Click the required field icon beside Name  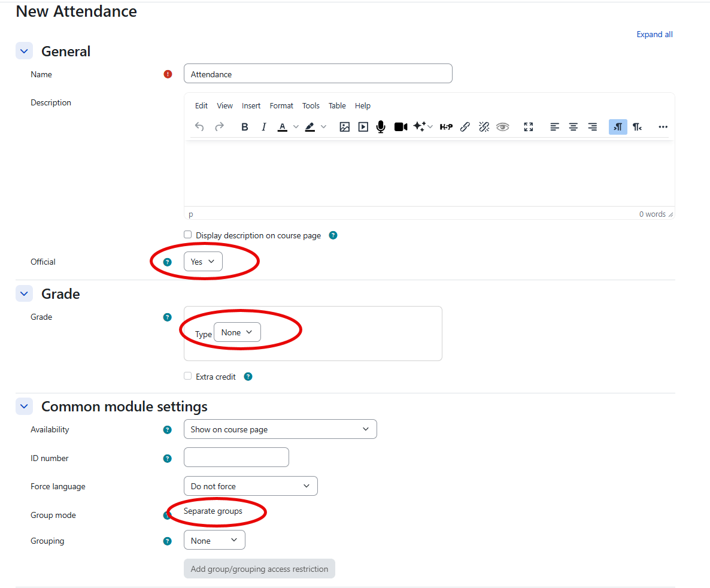[168, 74]
